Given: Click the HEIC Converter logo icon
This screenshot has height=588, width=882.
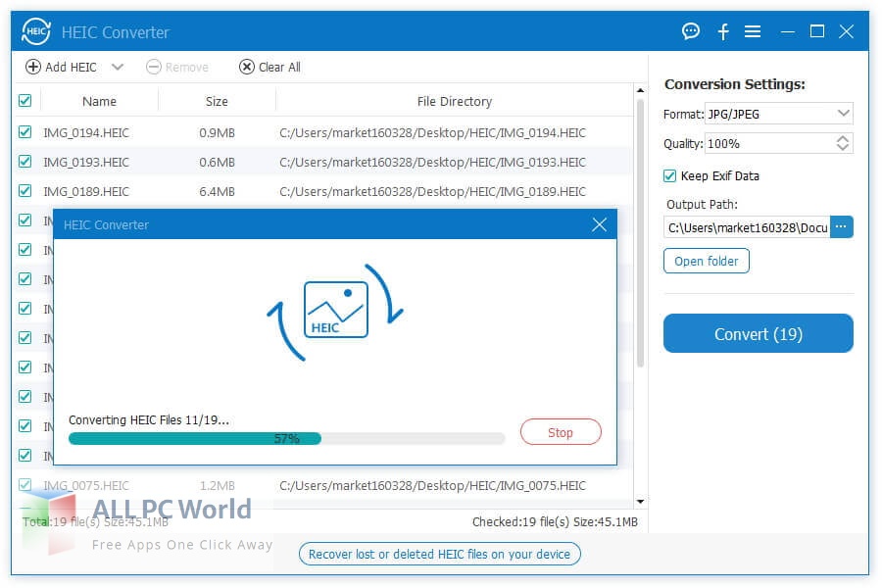Looking at the screenshot, I should coord(36,31).
